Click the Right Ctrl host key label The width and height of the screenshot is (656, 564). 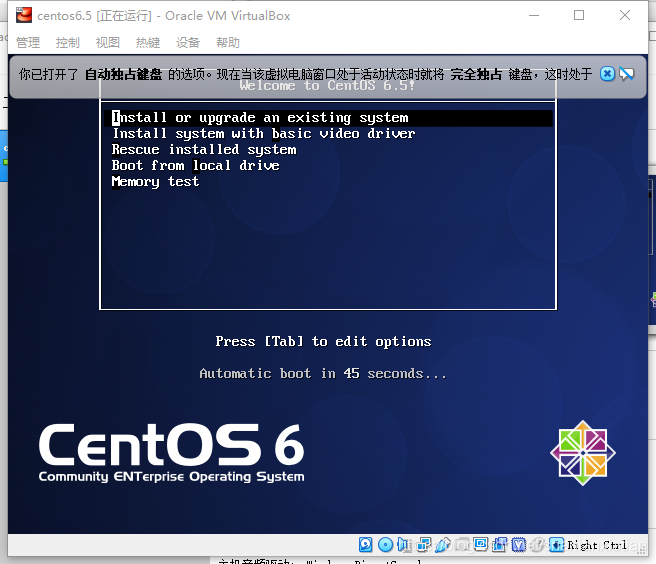coord(597,545)
